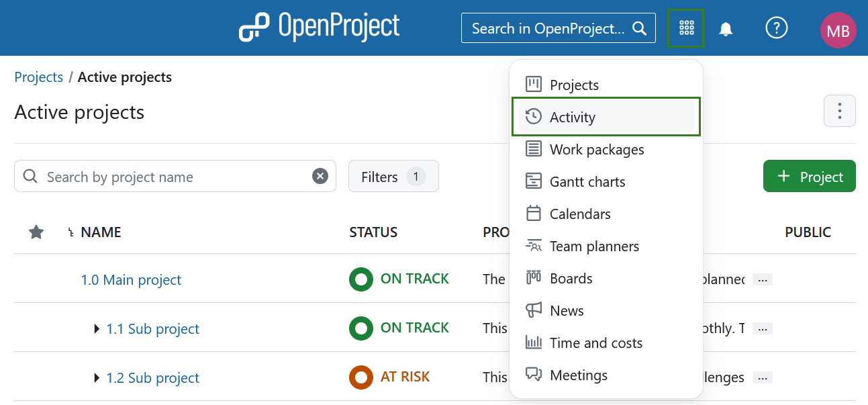Expand the 1.2 Sub project row
868x405 pixels.
(x=95, y=377)
